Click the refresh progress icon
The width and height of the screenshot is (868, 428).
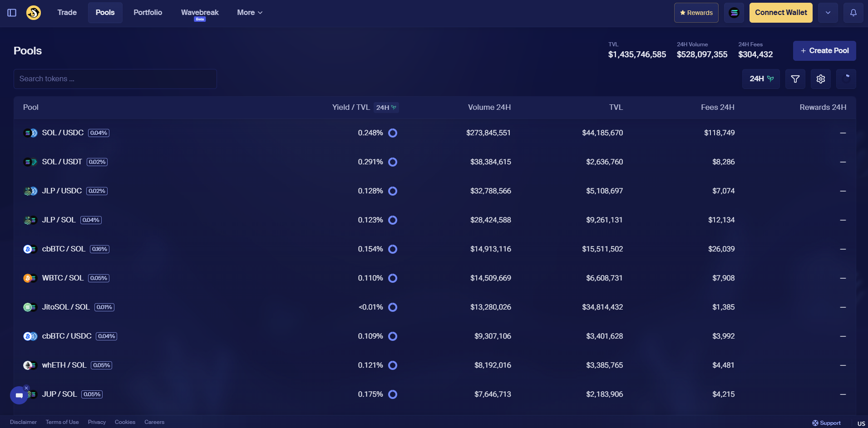point(846,79)
